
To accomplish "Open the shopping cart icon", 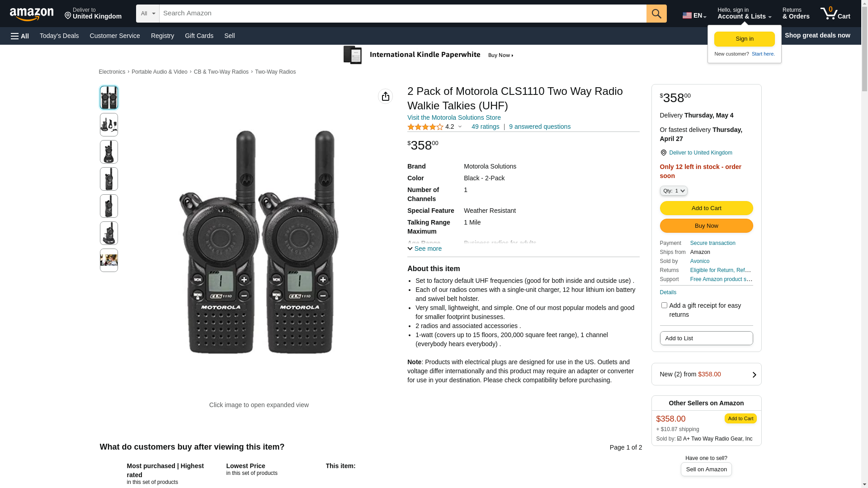I will (x=835, y=14).
